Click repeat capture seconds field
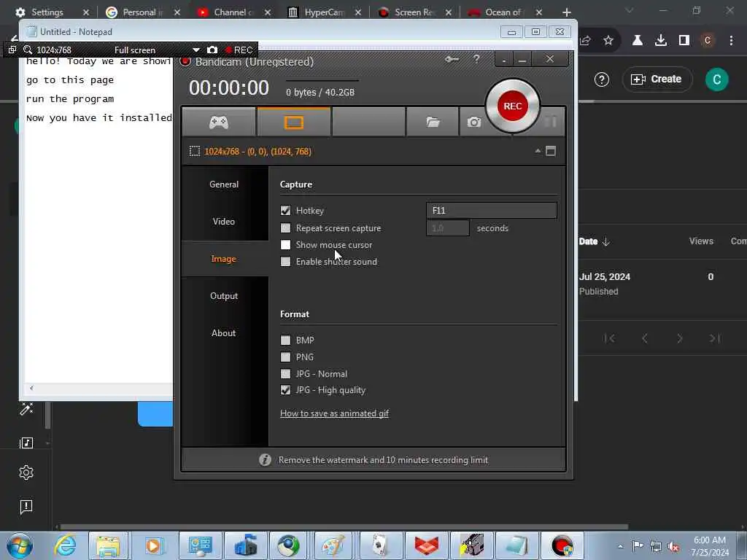The image size is (747, 560). (448, 228)
